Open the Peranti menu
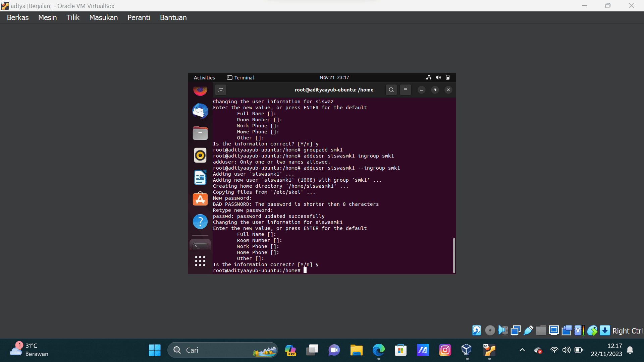Viewport: 644px width, 362px height. 139,18
